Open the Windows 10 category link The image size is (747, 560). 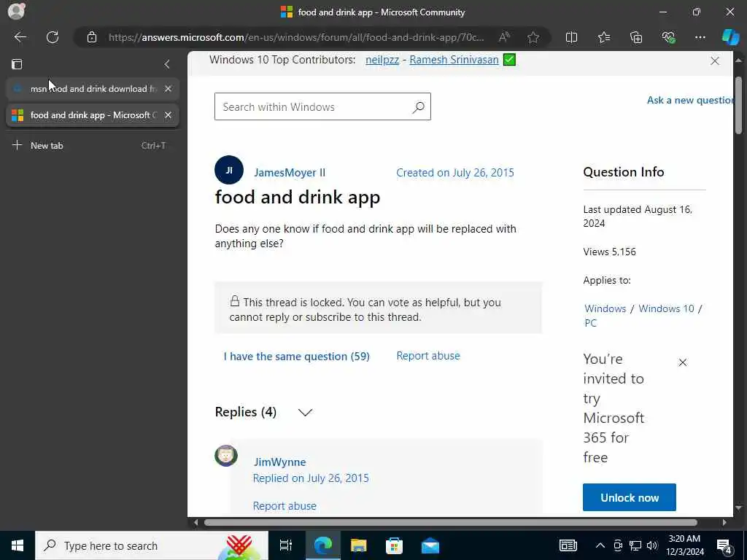(666, 308)
